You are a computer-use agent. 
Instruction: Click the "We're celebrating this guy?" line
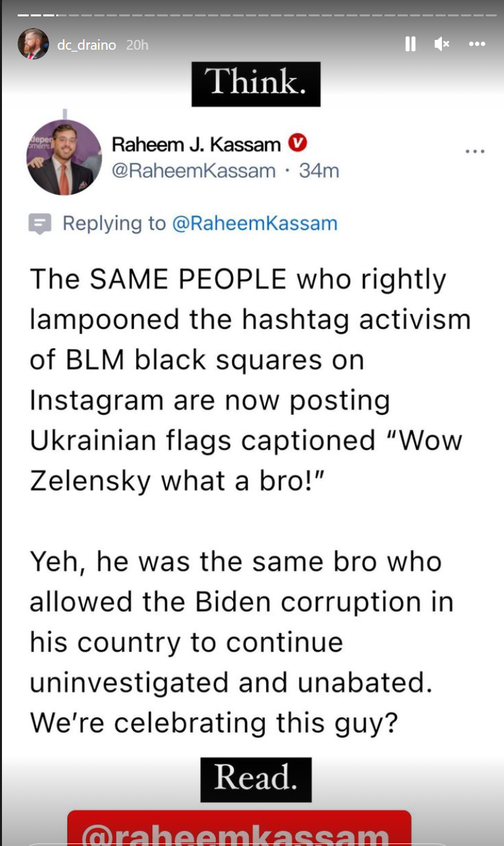pyautogui.click(x=214, y=722)
